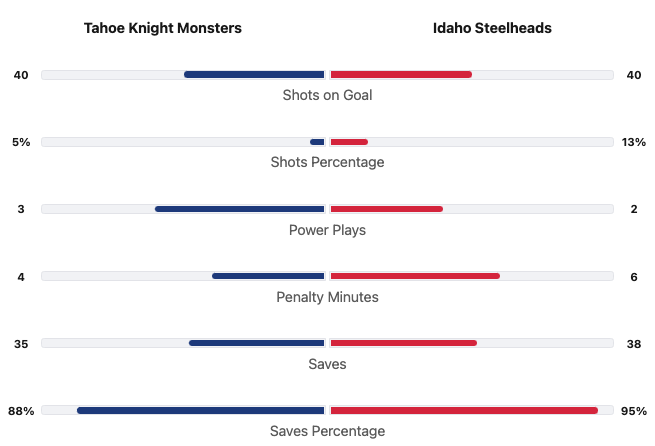Click the Tahoe Knight Monsters team name

click(x=163, y=28)
